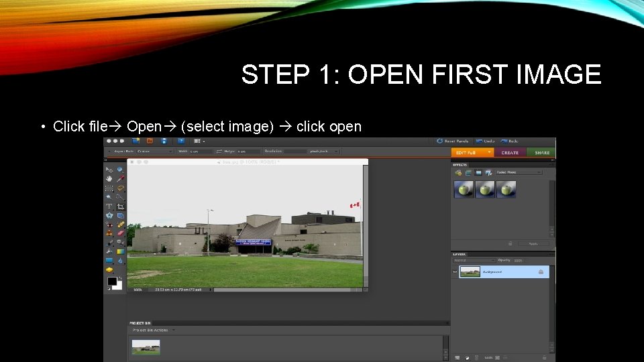
Task: Create a new layer from Layers panel bottom
Action: pyautogui.click(x=457, y=358)
